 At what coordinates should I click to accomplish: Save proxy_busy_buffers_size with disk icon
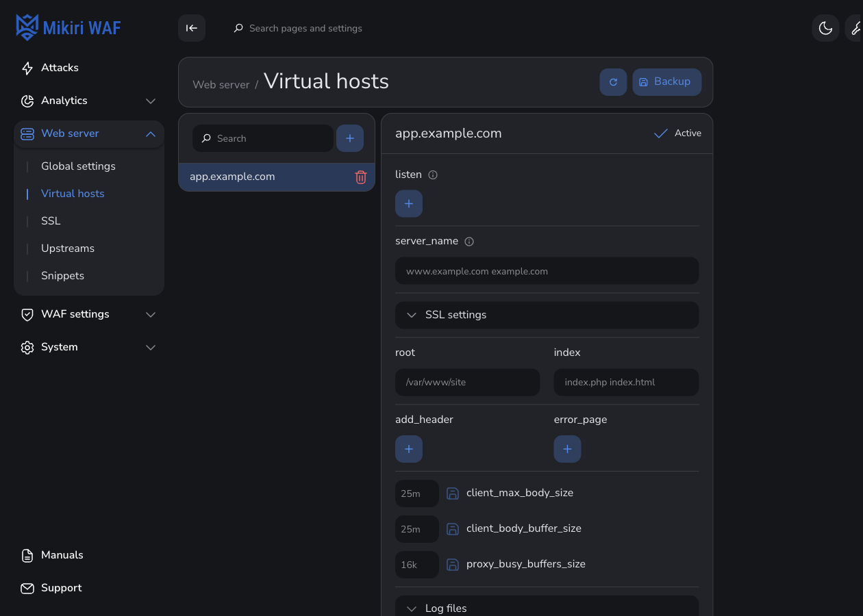[453, 565]
